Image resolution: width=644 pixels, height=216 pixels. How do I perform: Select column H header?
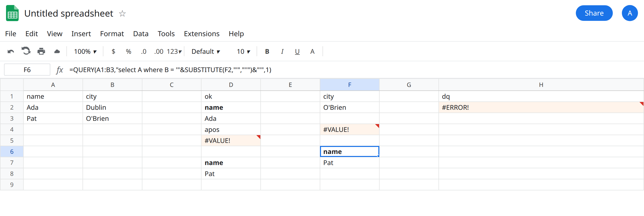pyautogui.click(x=541, y=85)
